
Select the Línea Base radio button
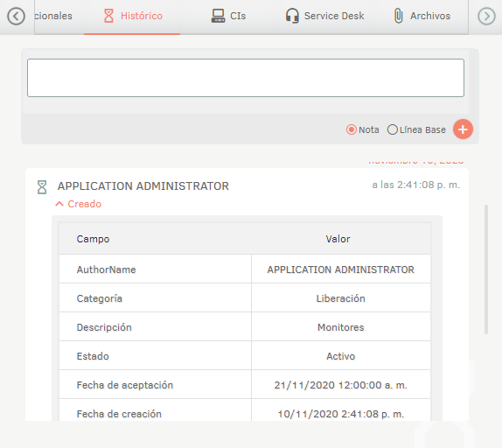tap(392, 129)
